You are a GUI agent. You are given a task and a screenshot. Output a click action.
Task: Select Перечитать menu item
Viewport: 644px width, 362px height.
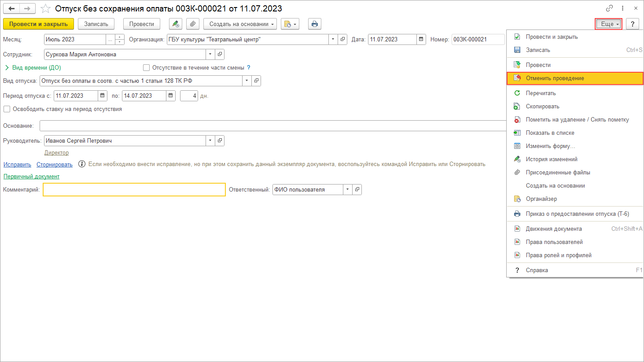click(575, 93)
